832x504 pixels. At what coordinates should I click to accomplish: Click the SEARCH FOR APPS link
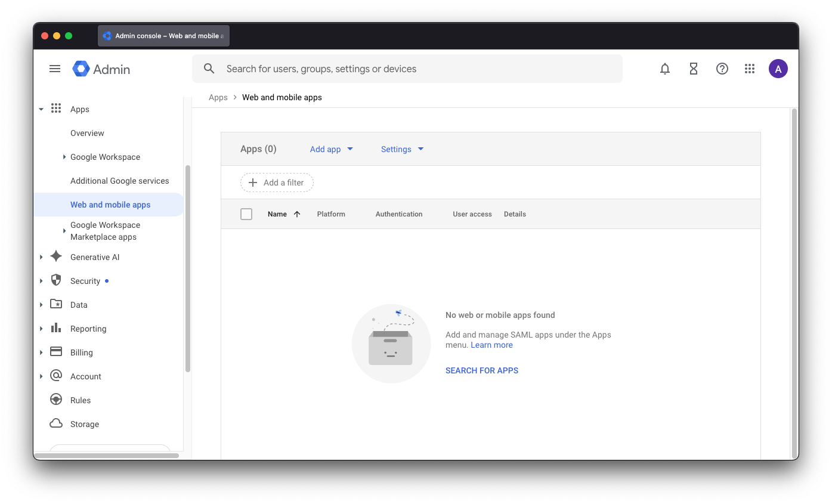[481, 370]
